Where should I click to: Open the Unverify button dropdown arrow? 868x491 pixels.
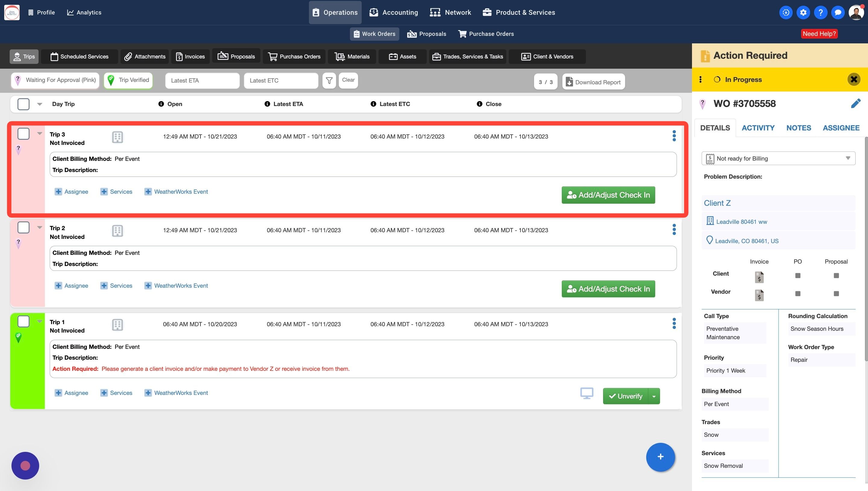tap(654, 396)
